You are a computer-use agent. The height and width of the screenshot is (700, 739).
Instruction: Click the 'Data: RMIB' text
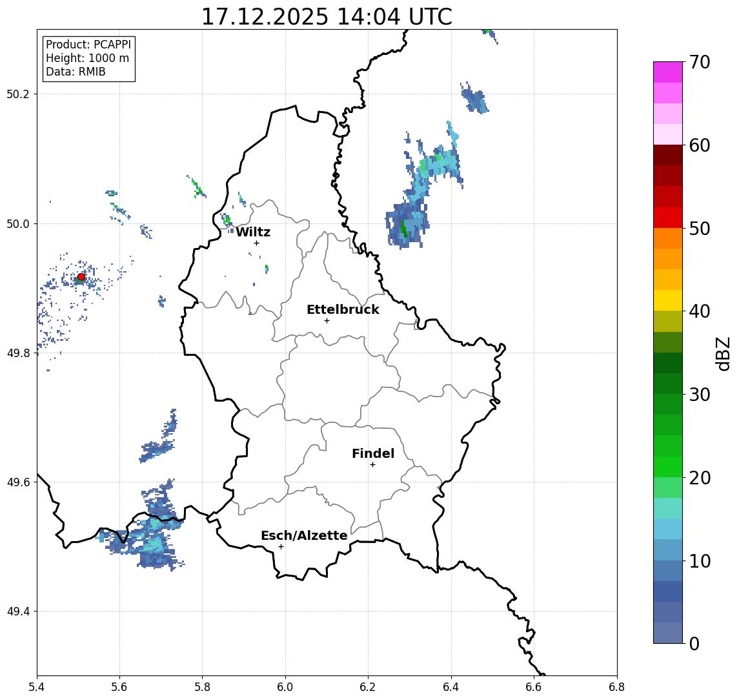pos(76,72)
